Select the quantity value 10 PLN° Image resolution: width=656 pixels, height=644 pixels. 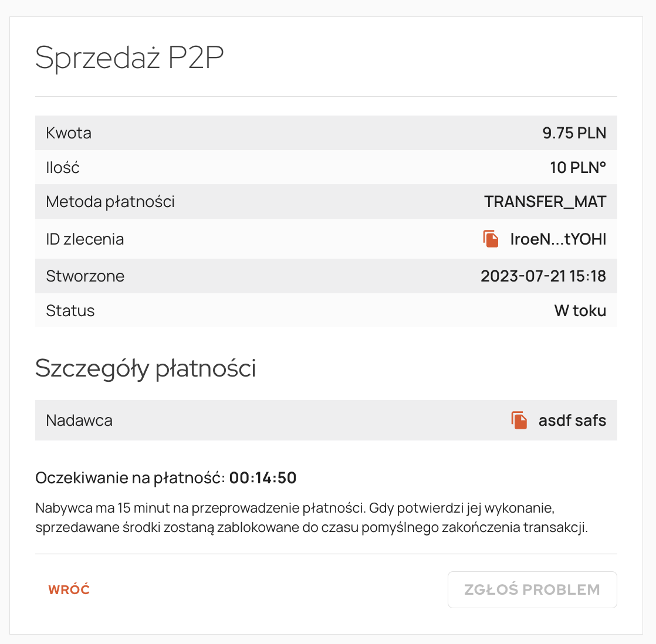577,168
